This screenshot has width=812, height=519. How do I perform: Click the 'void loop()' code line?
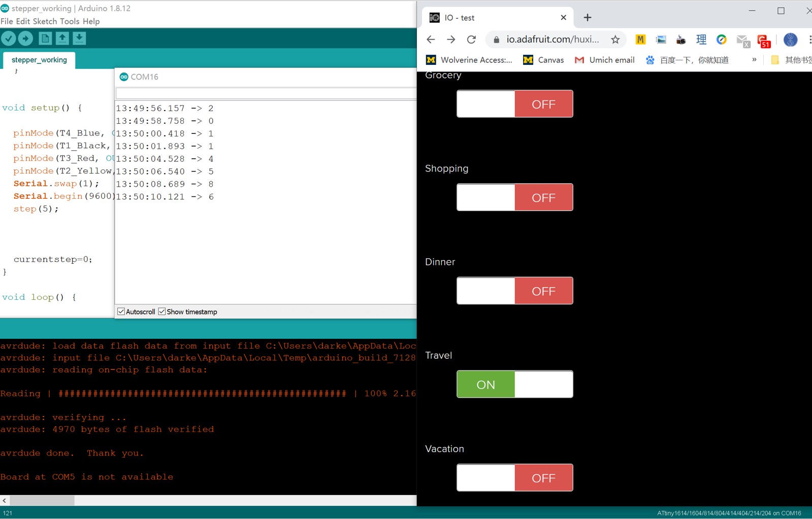39,297
